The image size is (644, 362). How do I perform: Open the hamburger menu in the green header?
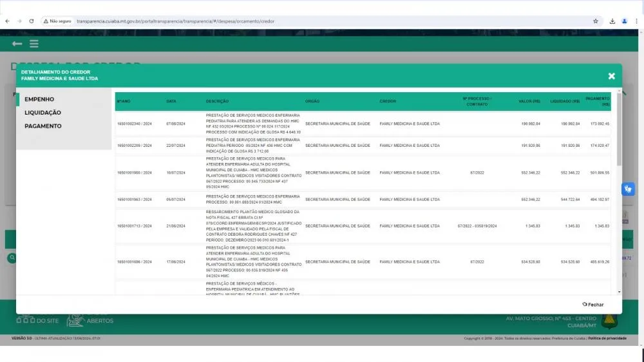[34, 44]
